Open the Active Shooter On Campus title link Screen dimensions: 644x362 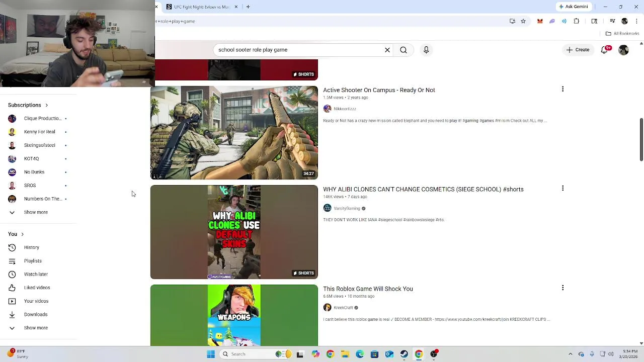[379, 90]
